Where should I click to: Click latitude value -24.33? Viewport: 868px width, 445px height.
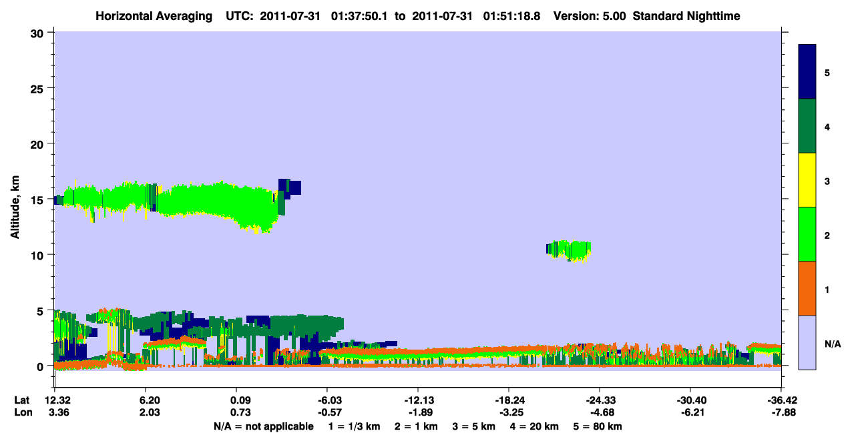pos(600,400)
